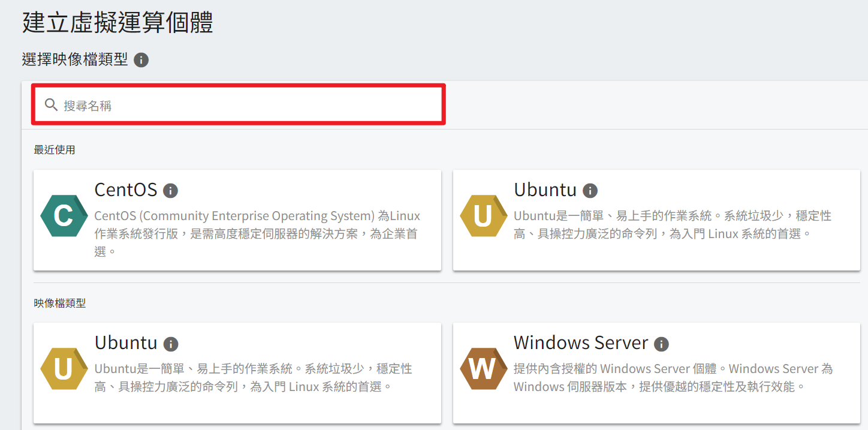Open info icon next to Windows Server
This screenshot has height=430, width=868.
point(661,344)
